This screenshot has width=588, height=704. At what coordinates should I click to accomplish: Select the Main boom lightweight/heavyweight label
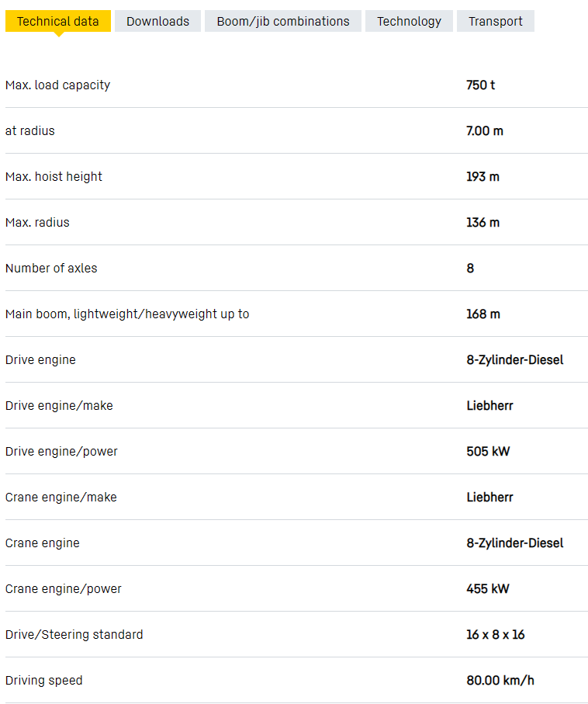[127, 314]
